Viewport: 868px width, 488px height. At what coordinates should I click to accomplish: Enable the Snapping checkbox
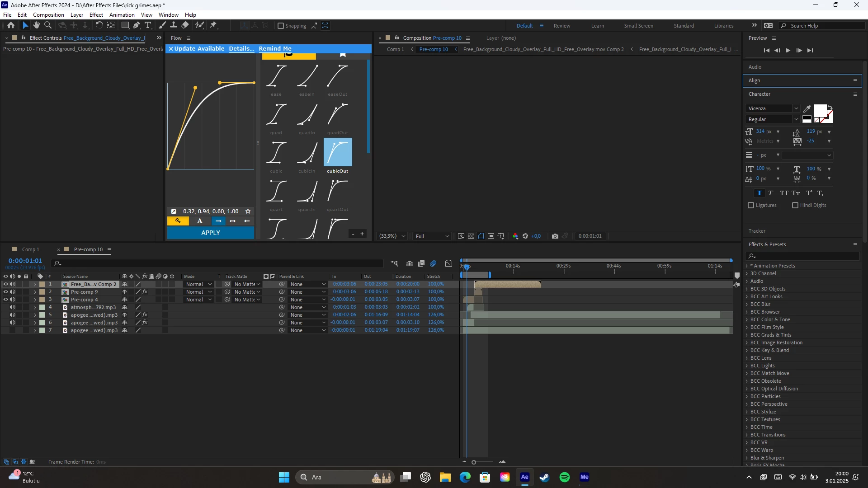coord(281,26)
